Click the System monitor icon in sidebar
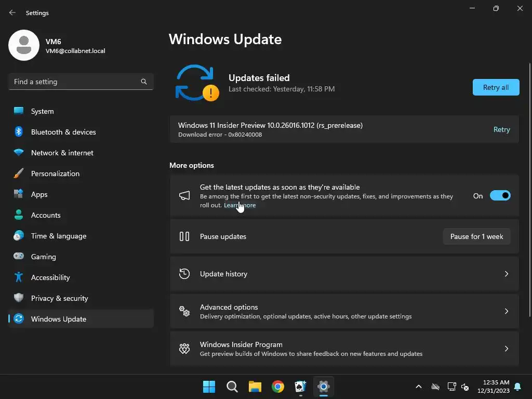This screenshot has height=399, width=532. [19, 111]
